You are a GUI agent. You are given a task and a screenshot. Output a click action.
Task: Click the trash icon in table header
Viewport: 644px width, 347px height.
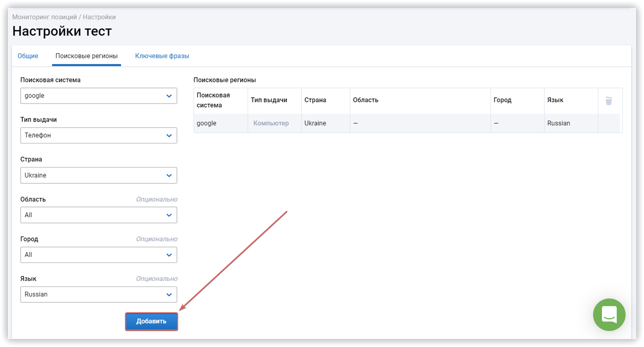click(609, 101)
